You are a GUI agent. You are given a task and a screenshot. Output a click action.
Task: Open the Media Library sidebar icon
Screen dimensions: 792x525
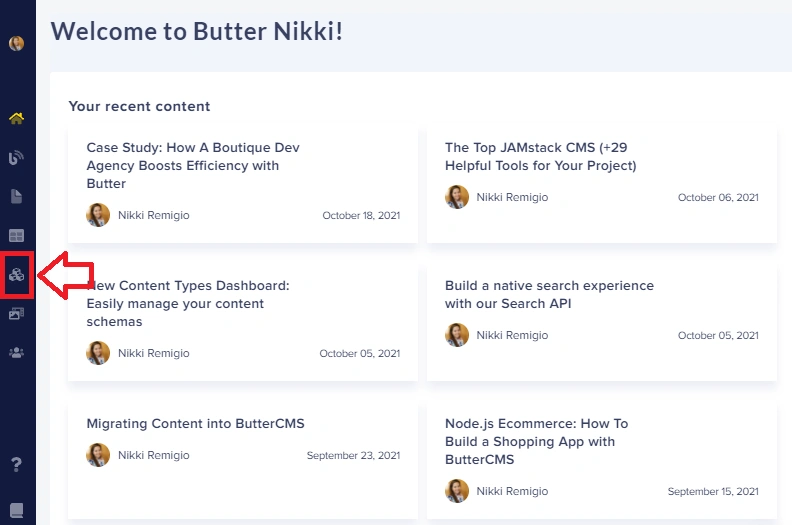click(x=16, y=314)
